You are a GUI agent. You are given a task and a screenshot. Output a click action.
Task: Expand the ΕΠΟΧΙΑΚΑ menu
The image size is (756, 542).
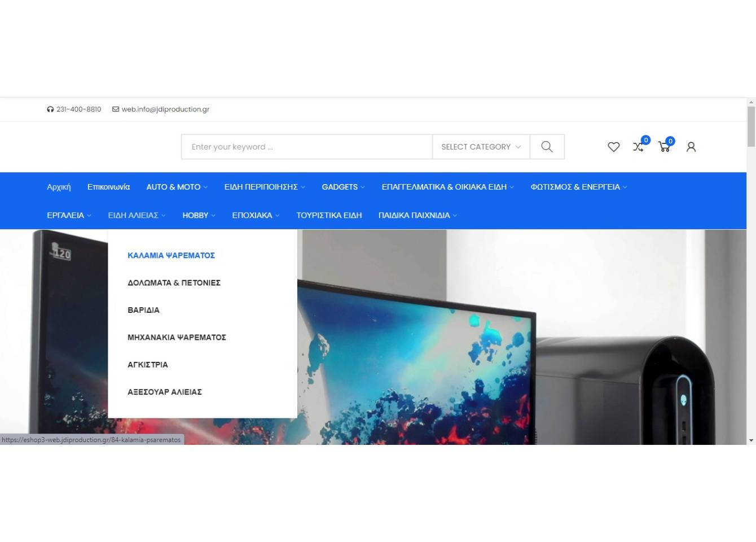pyautogui.click(x=256, y=215)
